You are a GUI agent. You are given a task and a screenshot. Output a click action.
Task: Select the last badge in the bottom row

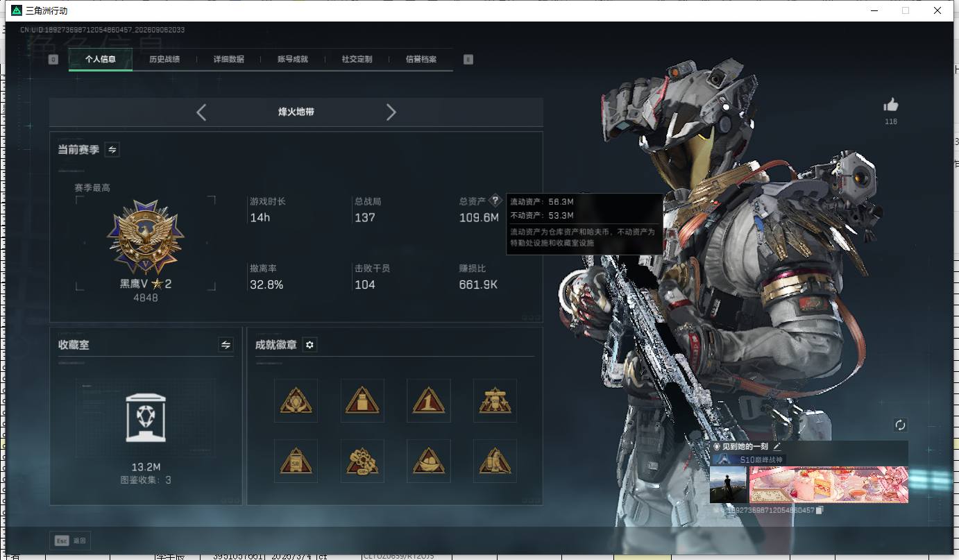click(495, 461)
